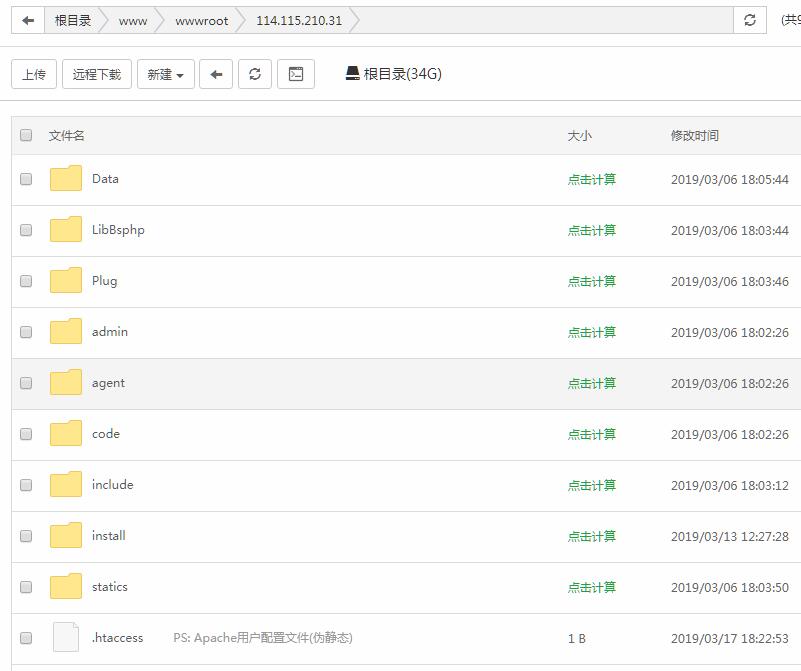Viewport: 801px width, 671px height.
Task: Open the Data folder icon
Action: 66,178
